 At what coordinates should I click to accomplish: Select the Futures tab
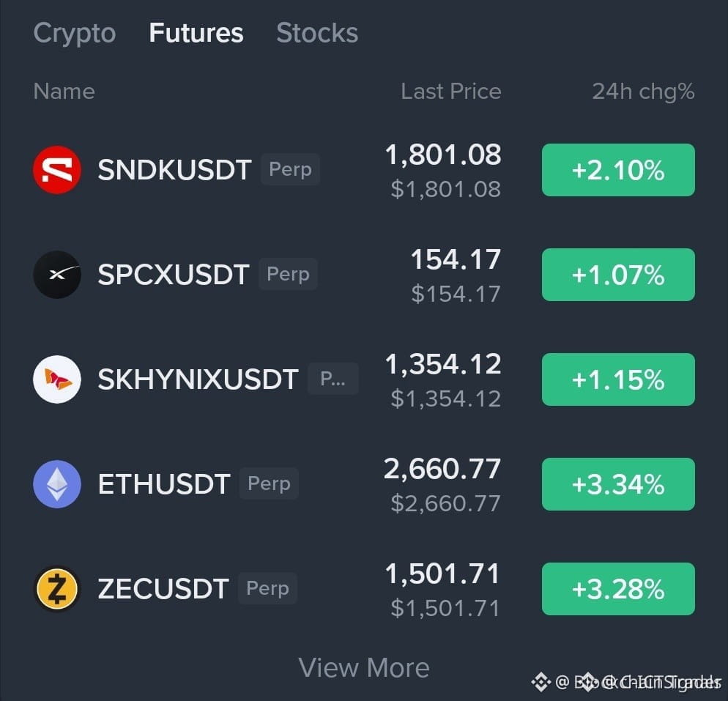196,33
